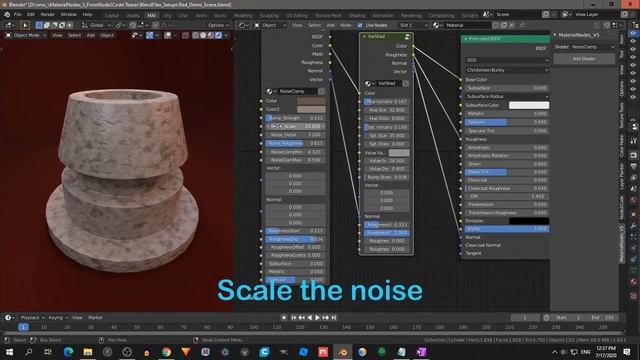640x360 pixels.
Task: Open File Explorer from taskbar
Action: tap(88, 352)
